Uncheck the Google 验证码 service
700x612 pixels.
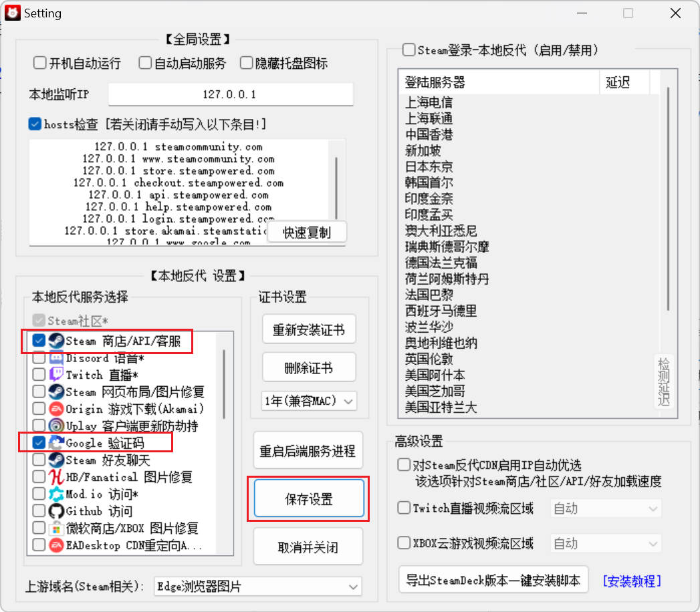click(x=39, y=442)
